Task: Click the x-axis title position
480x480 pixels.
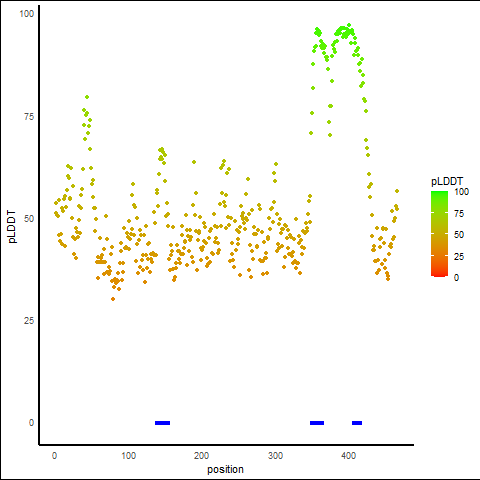Action: (225, 469)
